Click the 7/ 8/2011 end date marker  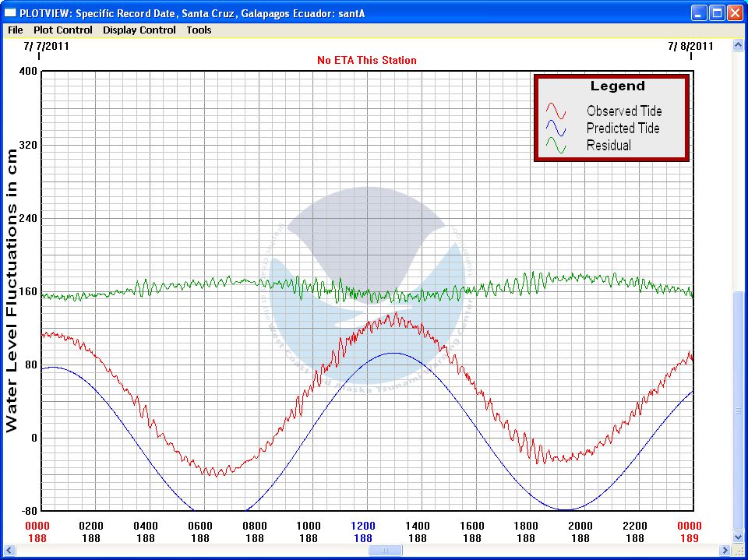coord(690,46)
